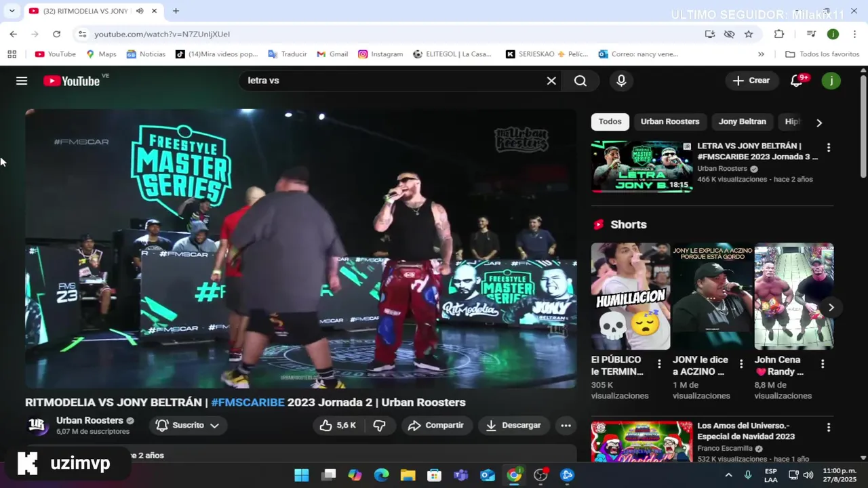This screenshot has width=868, height=488.
Task: Open options for Los Amos del Universo video
Action: point(828,428)
